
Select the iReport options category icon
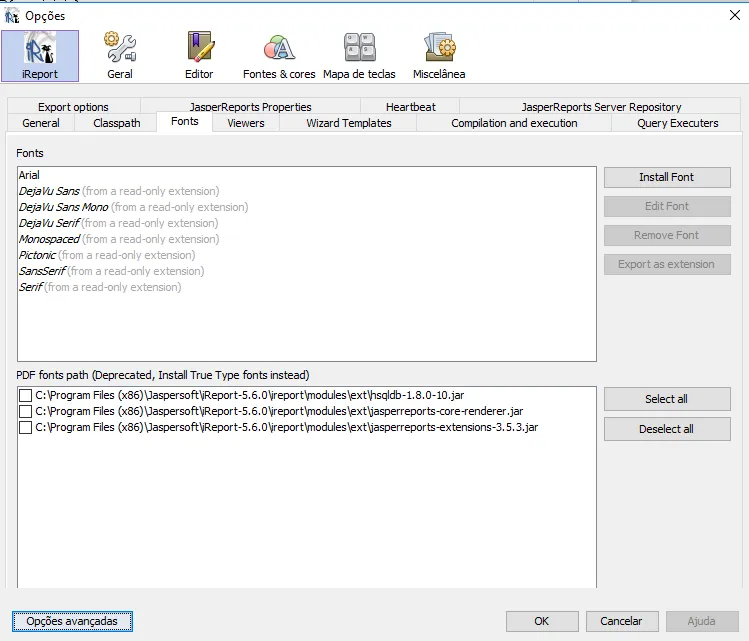[x=40, y=56]
